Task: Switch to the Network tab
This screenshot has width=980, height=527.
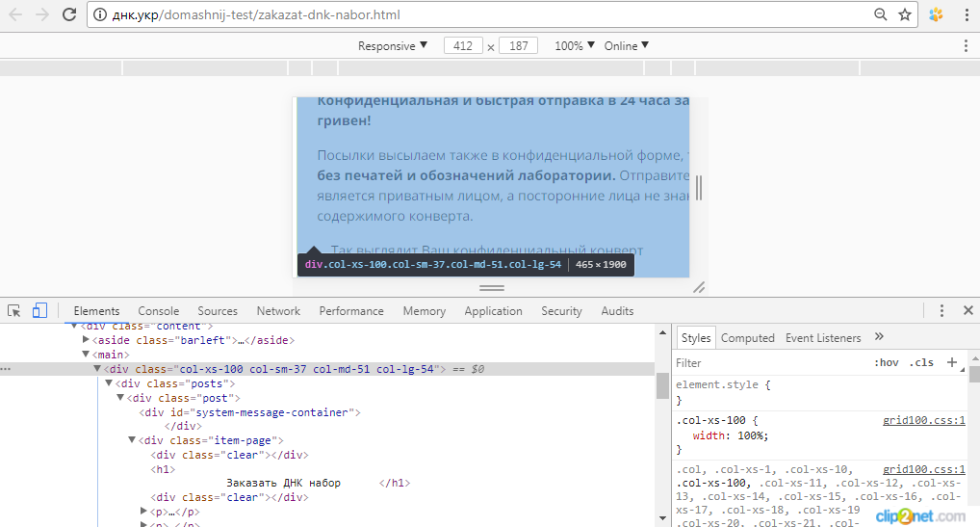Action: (x=278, y=310)
